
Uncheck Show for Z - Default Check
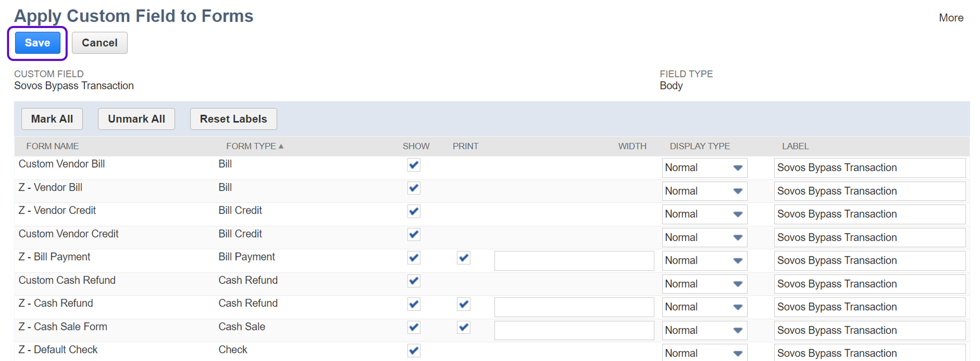(413, 351)
